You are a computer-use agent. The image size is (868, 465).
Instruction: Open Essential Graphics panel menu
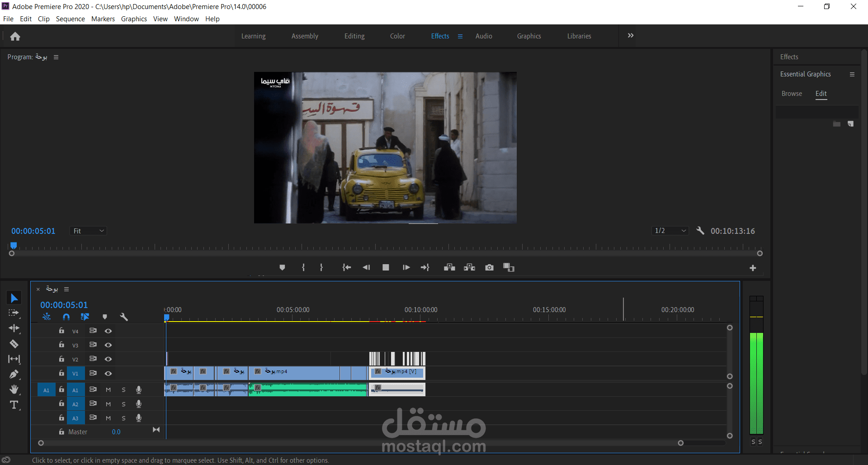click(852, 74)
